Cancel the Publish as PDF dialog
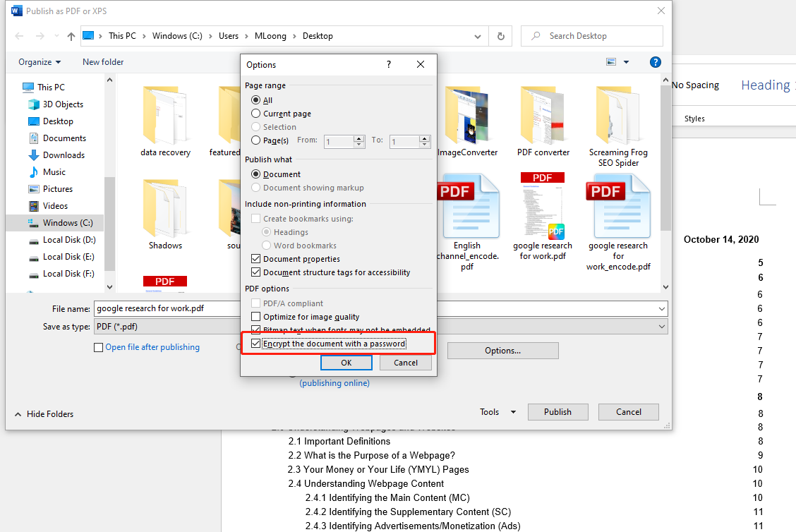Viewport: 796px width, 532px height. click(x=629, y=412)
